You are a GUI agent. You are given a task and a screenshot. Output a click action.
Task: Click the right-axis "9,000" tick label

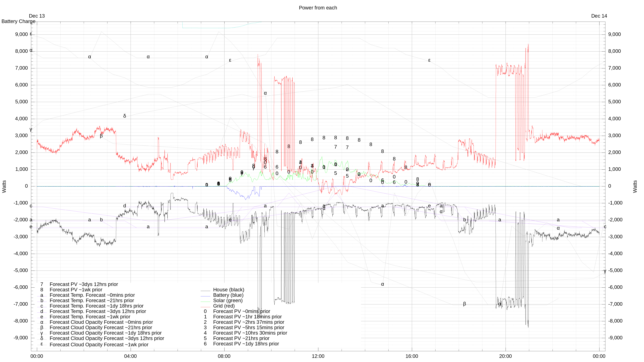tap(614, 34)
